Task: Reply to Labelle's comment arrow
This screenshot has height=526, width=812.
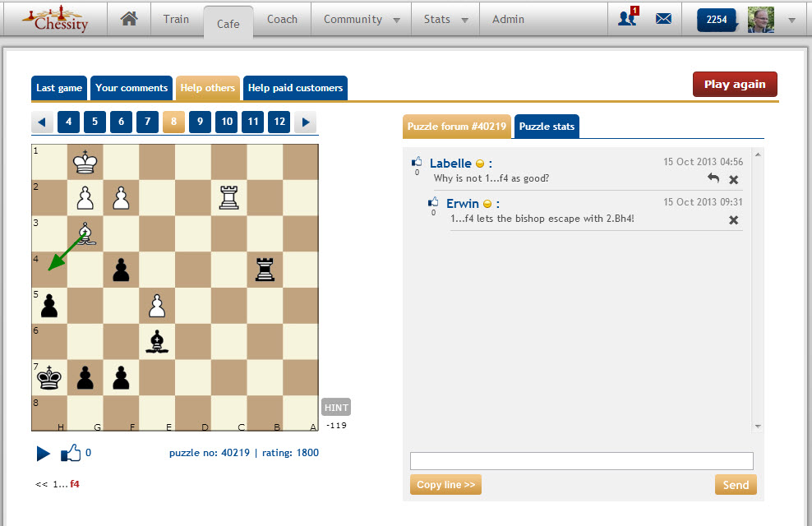Action: (x=713, y=178)
